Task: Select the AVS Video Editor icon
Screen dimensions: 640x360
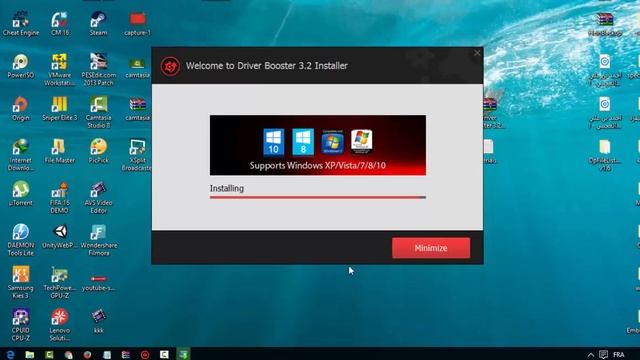Action: pos(98,198)
